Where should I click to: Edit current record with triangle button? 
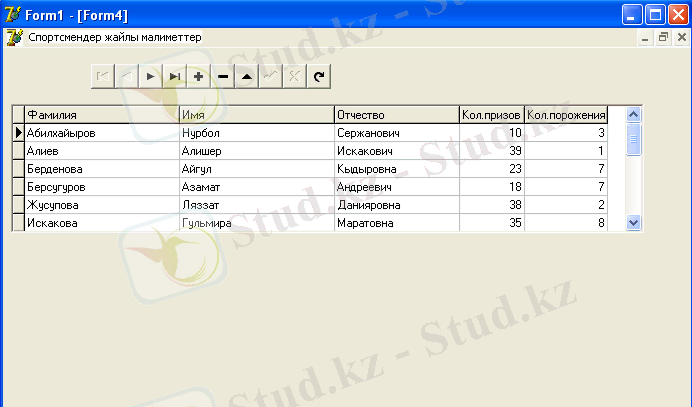pos(247,76)
